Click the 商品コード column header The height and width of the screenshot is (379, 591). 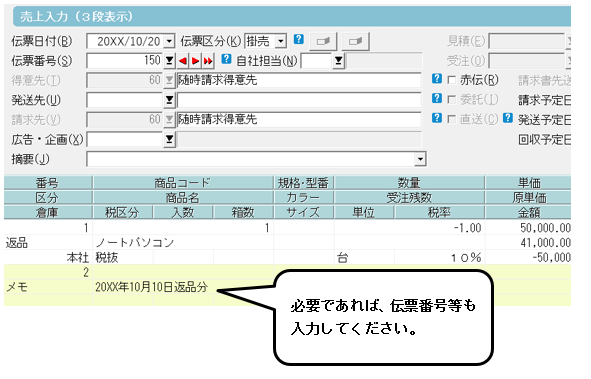coord(183,183)
